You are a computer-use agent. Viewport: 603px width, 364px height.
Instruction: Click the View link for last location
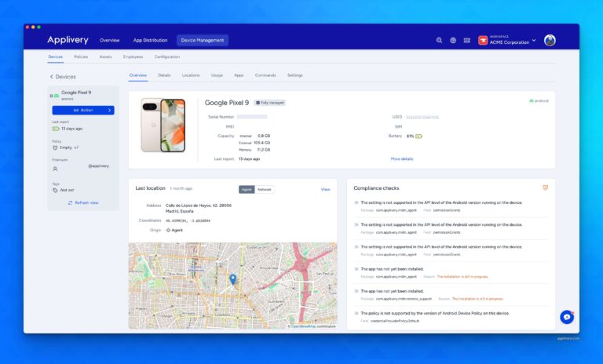325,189
